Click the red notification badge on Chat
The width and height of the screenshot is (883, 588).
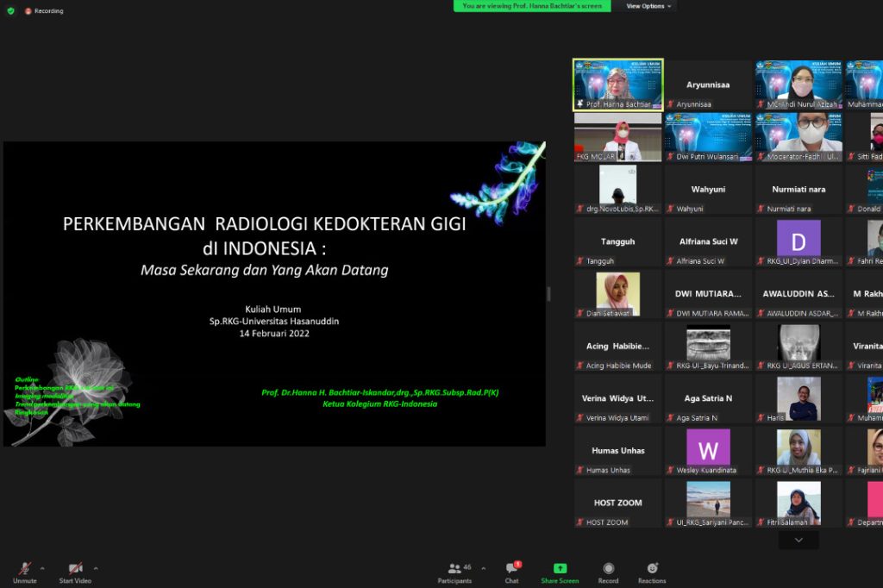pos(519,562)
